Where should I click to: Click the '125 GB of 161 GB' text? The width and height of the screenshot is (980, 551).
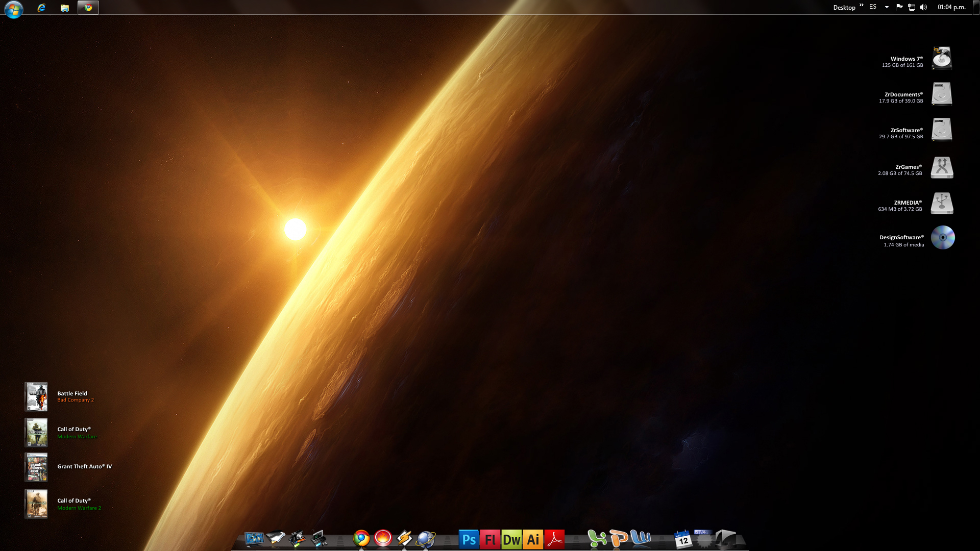[902, 65]
